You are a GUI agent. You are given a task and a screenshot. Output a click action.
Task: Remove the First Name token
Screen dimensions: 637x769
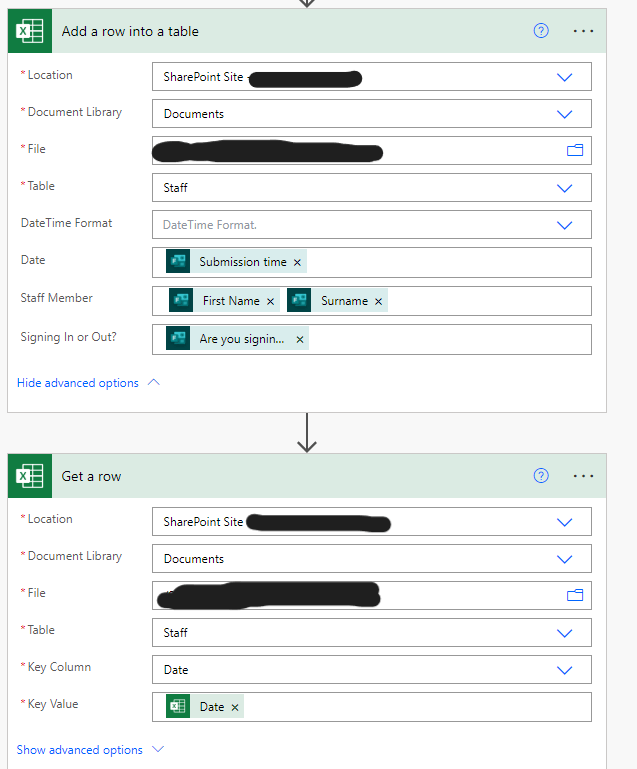[x=270, y=302]
